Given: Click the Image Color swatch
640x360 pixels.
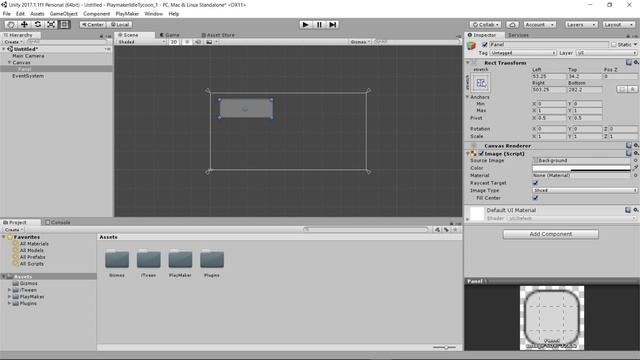Looking at the screenshot, I should click(581, 168).
